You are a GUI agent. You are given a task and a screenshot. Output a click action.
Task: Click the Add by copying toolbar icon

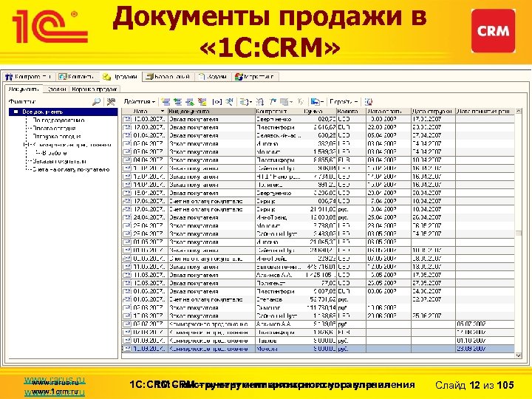point(177,101)
